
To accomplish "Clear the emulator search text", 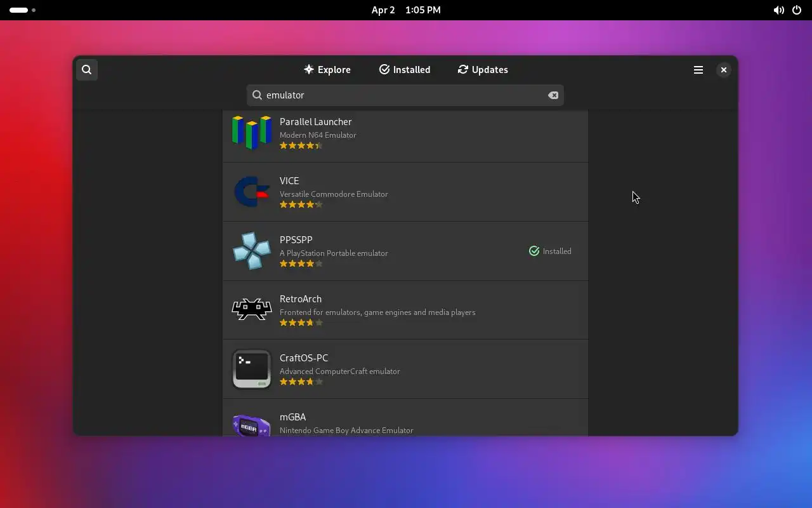I will (553, 95).
